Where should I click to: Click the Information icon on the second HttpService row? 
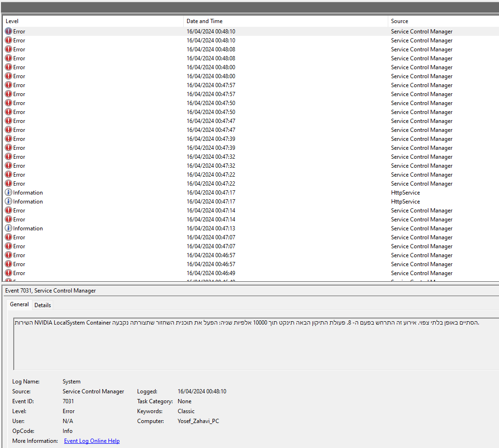click(x=9, y=201)
